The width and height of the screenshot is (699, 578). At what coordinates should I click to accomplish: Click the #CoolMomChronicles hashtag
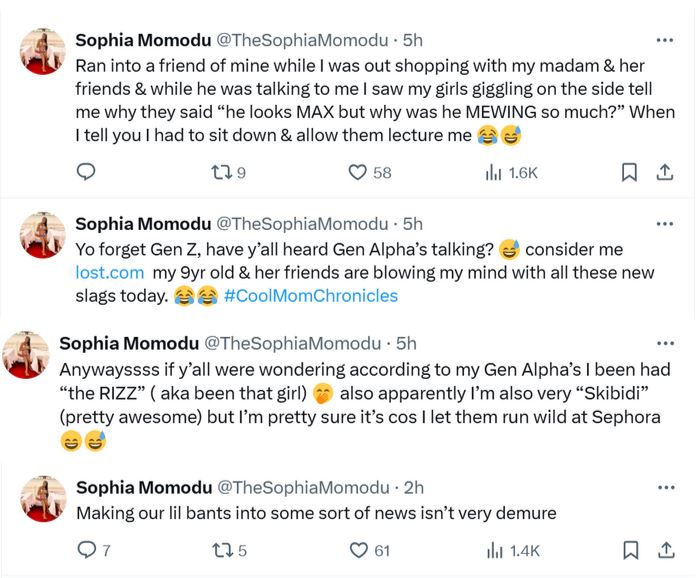pyautogui.click(x=311, y=295)
